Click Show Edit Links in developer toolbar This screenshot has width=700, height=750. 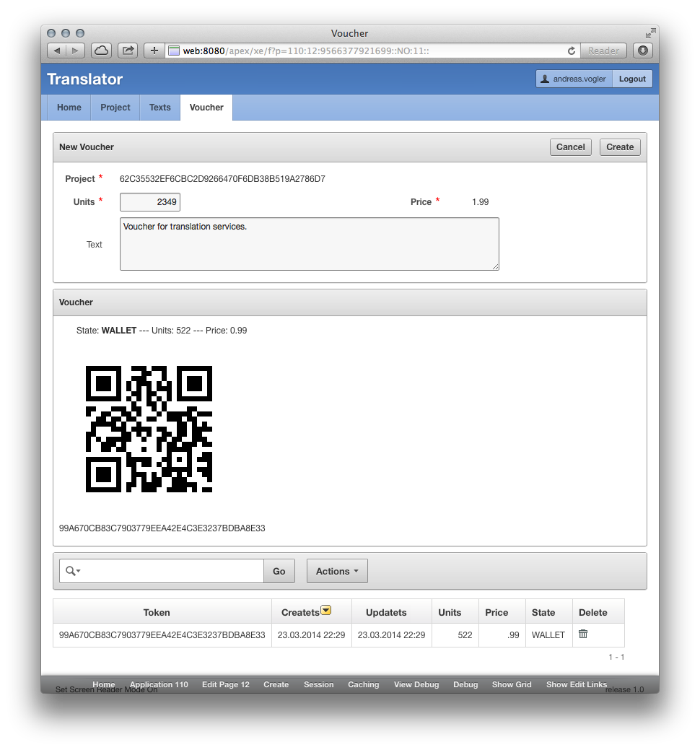pos(576,684)
